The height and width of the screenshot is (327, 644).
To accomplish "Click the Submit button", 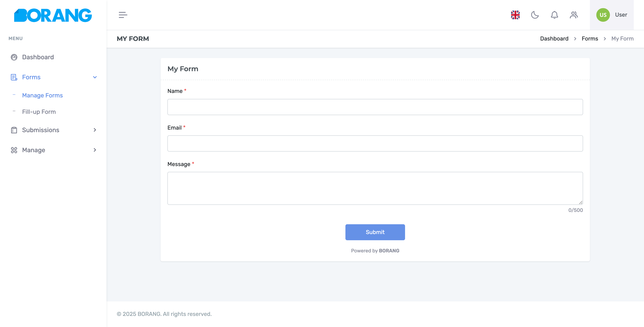I will (x=375, y=232).
